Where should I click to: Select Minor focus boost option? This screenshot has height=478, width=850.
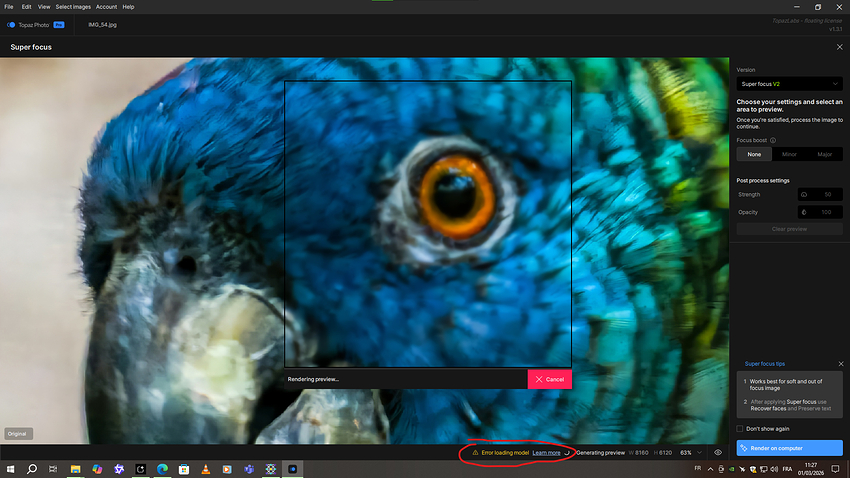[789, 154]
